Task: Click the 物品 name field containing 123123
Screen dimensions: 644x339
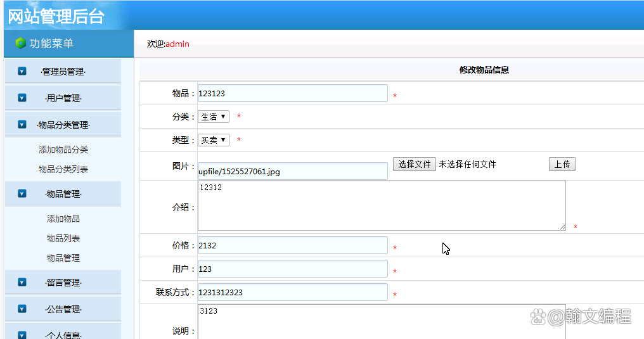Action: [x=292, y=93]
